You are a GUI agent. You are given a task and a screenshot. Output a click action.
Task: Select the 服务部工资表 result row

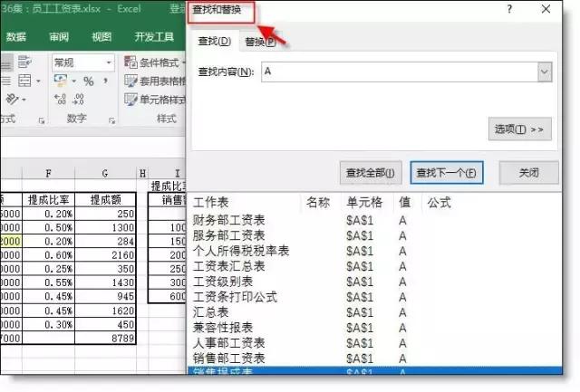tap(374, 235)
